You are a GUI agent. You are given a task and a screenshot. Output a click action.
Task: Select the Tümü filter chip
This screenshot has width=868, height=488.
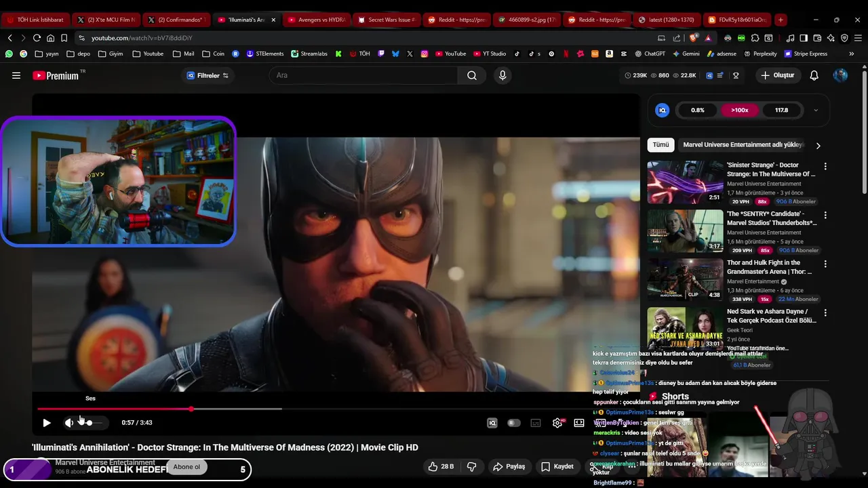(660, 145)
